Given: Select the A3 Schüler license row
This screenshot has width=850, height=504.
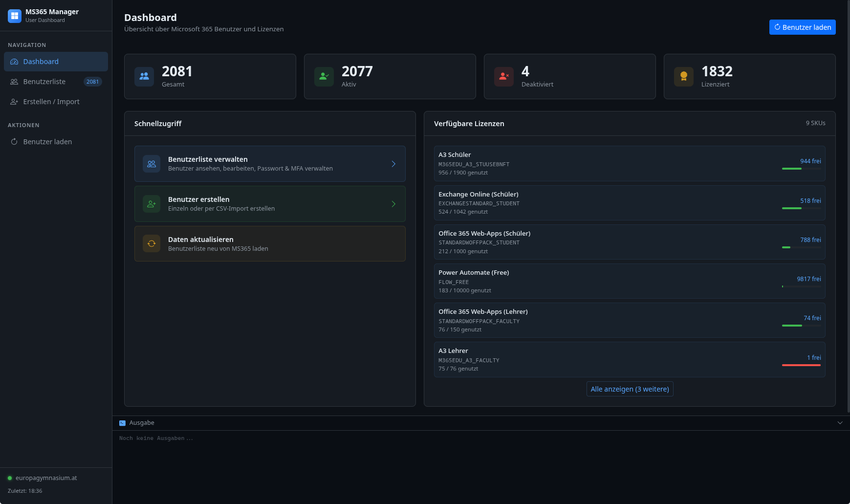Looking at the screenshot, I should [x=630, y=163].
